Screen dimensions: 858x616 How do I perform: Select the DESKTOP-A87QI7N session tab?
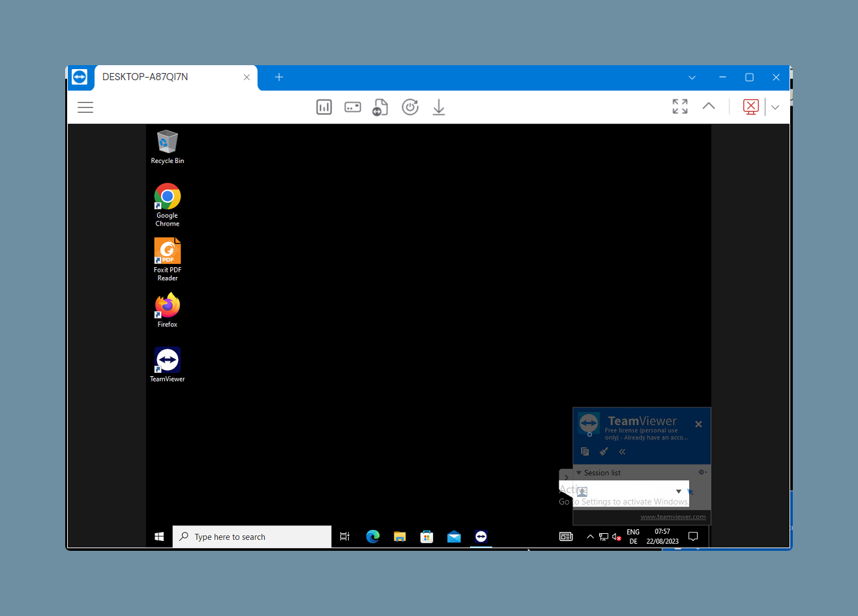[x=176, y=77]
